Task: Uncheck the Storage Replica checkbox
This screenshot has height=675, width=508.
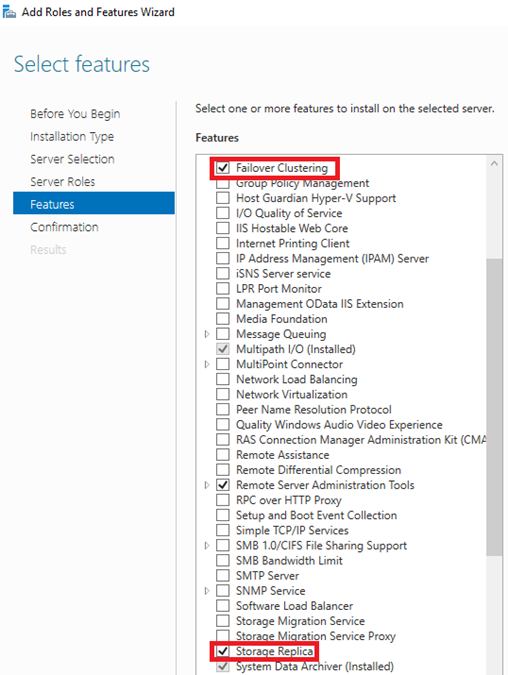Action: [223, 651]
